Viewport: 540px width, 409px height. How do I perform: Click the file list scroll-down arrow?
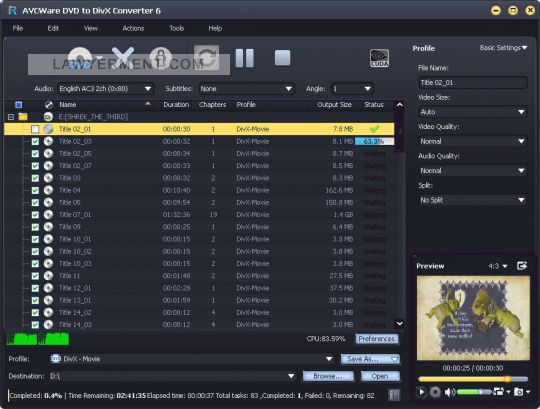coord(399,324)
